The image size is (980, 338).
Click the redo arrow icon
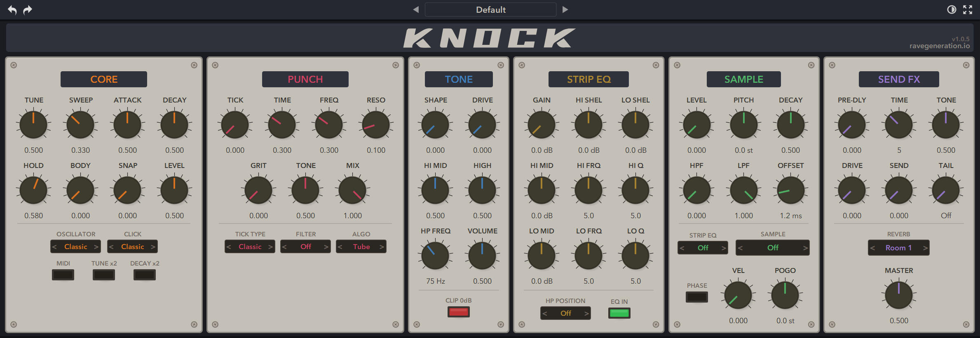pos(28,10)
